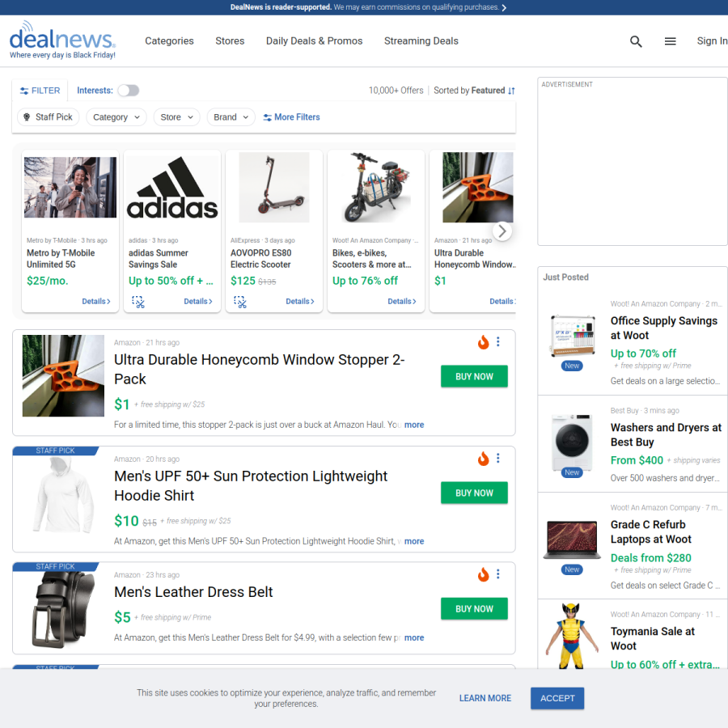Buy the Honeycomb Window Stopper now
Viewport: 728px width, 728px height.
pyautogui.click(x=474, y=376)
